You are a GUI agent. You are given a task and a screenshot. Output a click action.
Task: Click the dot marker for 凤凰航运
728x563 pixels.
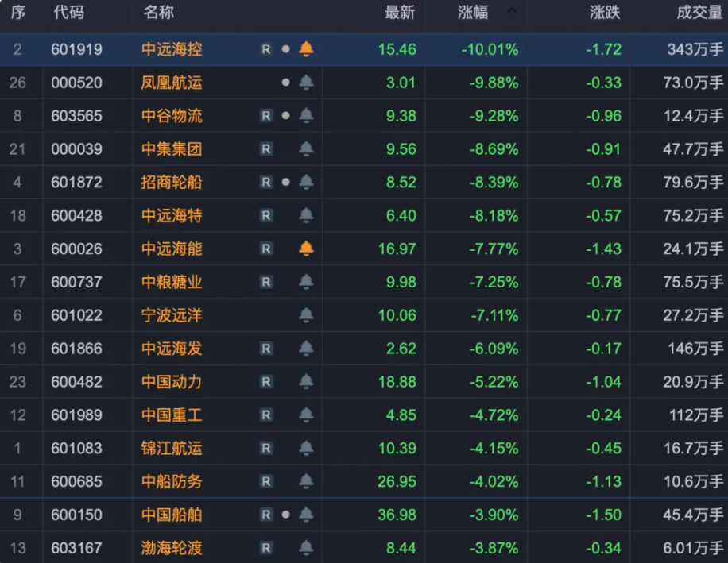(286, 82)
